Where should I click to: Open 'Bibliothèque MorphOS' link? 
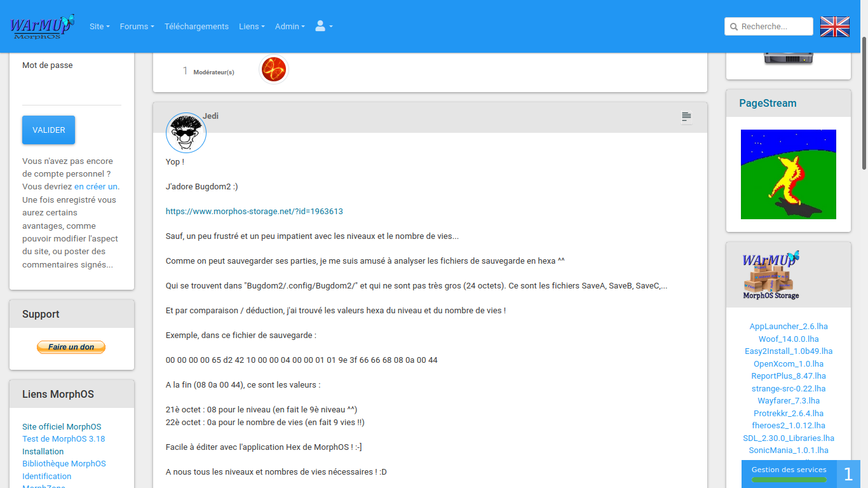64,464
